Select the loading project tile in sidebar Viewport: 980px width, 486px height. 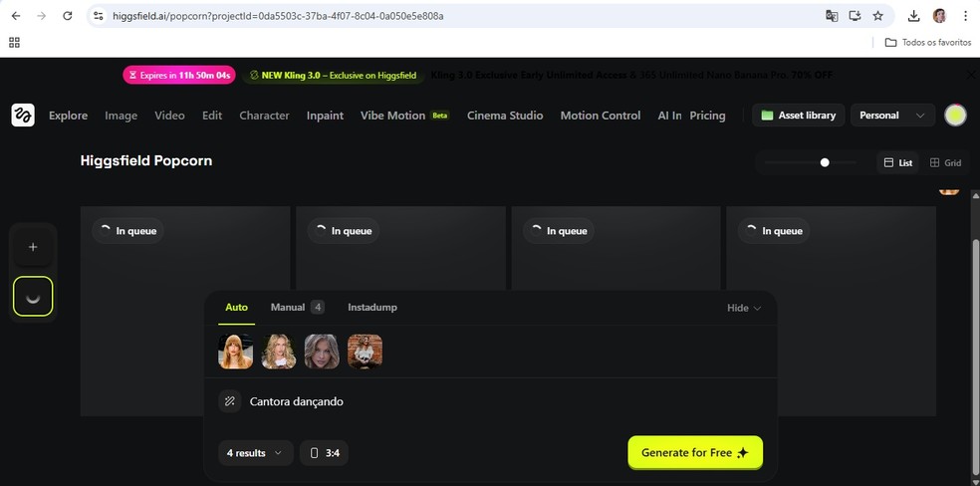tap(33, 296)
